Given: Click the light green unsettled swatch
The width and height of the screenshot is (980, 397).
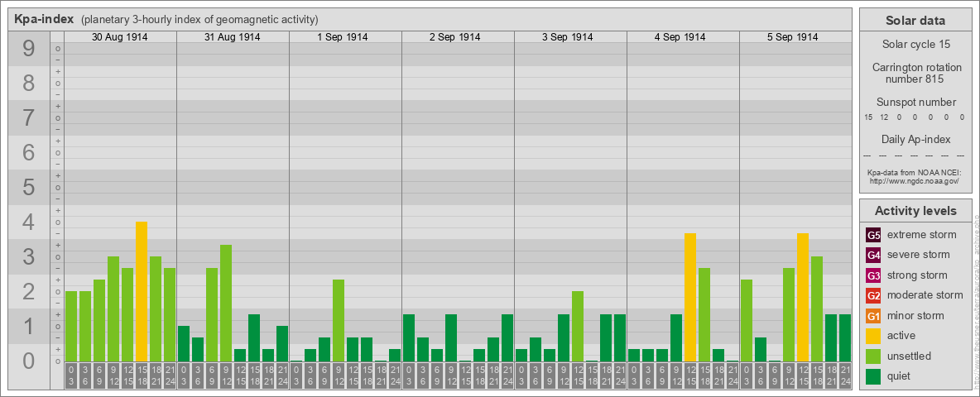Looking at the screenshot, I should click(873, 356).
